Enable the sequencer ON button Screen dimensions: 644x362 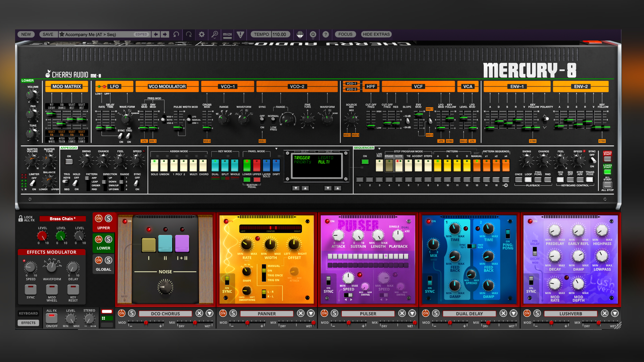[365, 162]
